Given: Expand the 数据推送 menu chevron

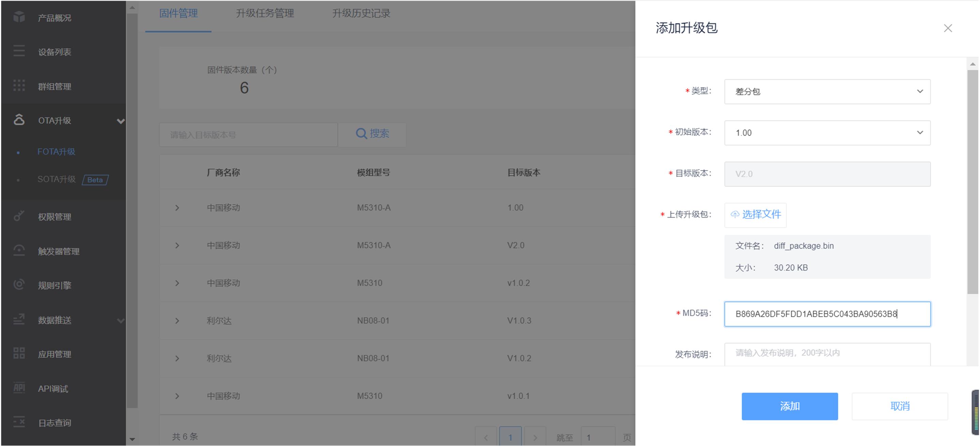Looking at the screenshot, I should (120, 321).
